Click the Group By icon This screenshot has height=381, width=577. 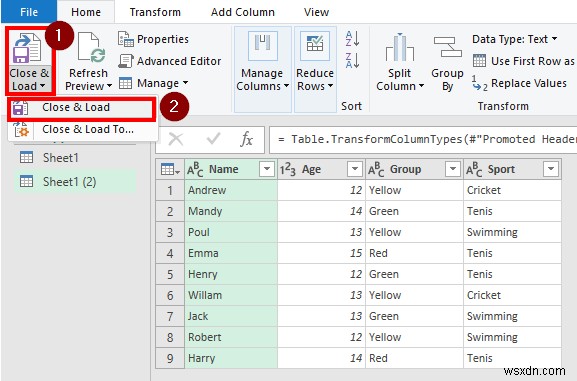[447, 47]
